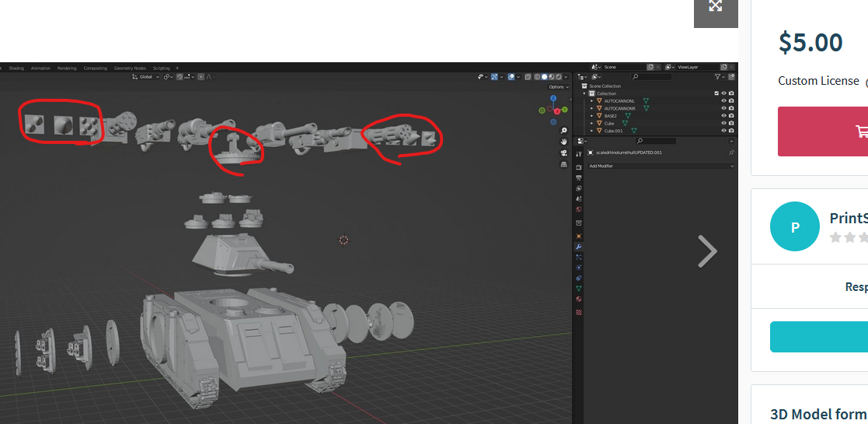Image resolution: width=868 pixels, height=424 pixels.
Task: Go to next image with right chevron
Action: click(x=707, y=251)
